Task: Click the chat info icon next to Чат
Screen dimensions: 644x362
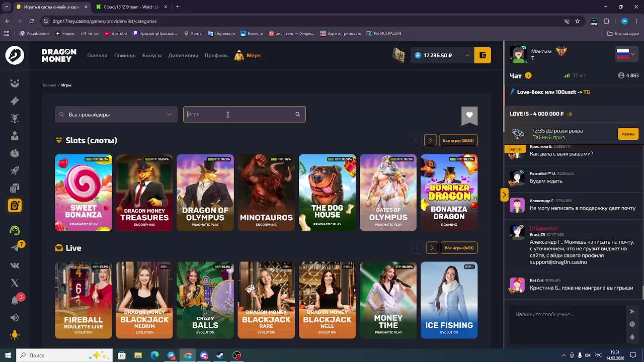Action: [528, 76]
